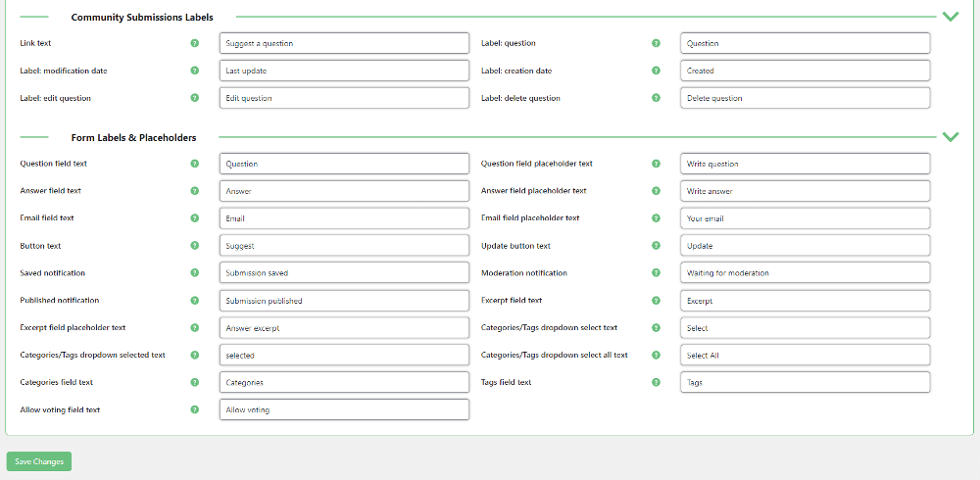Collapse the Form Labels & Placeholders section
This screenshot has width=980, height=480.
pos(950,137)
